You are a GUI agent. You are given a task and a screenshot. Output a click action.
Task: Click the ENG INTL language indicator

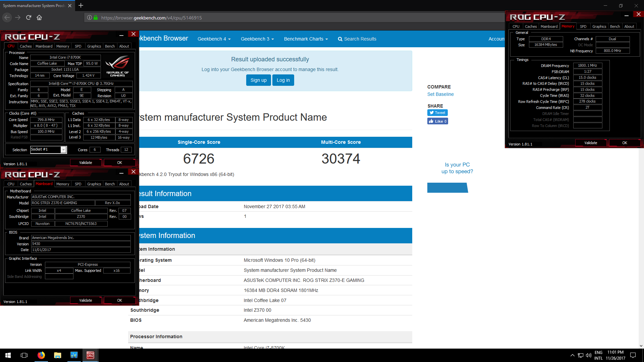coord(598,355)
